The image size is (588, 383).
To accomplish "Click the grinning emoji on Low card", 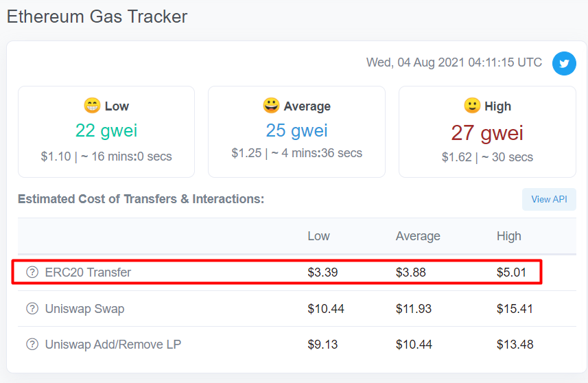I will [x=92, y=106].
